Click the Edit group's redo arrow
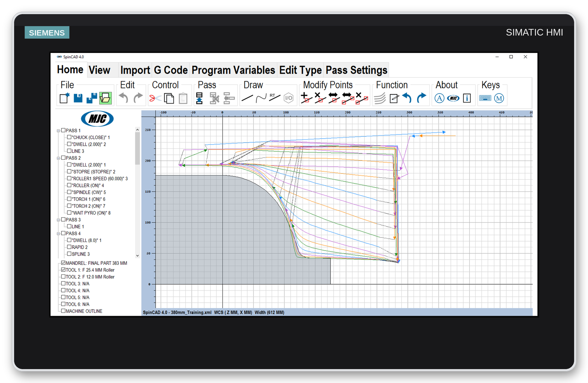 click(138, 98)
